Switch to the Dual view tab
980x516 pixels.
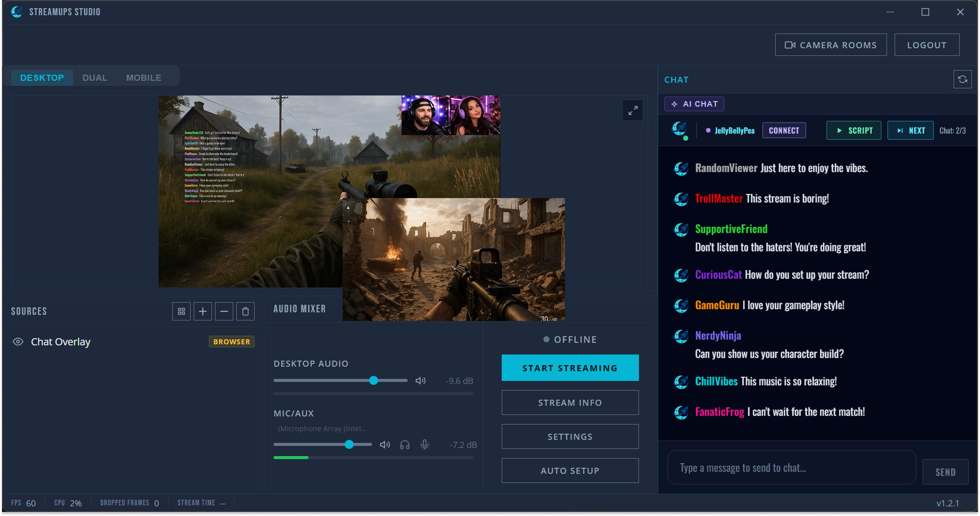tap(95, 77)
